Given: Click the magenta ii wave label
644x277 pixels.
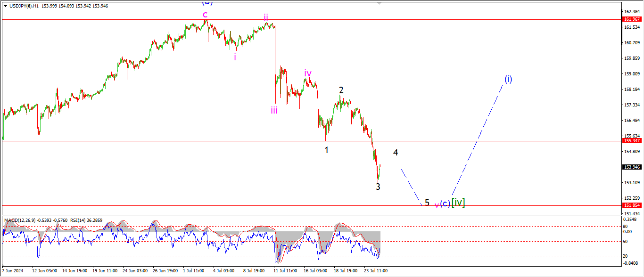Looking at the screenshot, I should [266, 17].
